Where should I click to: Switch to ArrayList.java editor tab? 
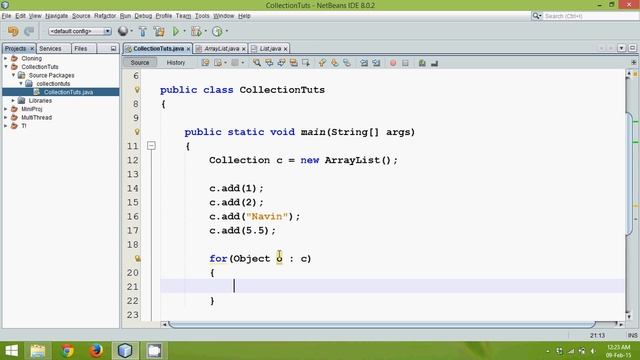222,49
